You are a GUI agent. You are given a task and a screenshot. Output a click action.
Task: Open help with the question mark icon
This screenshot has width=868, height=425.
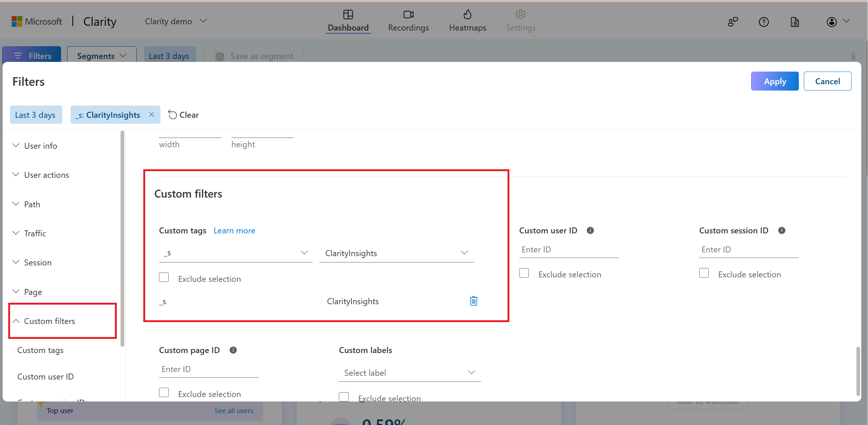pos(764,22)
